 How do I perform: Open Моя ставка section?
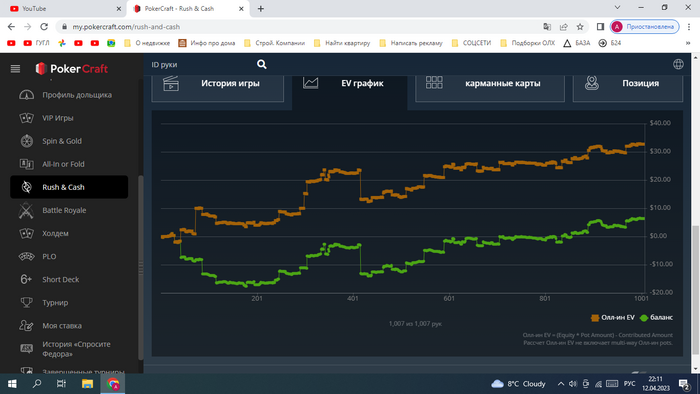click(x=69, y=326)
